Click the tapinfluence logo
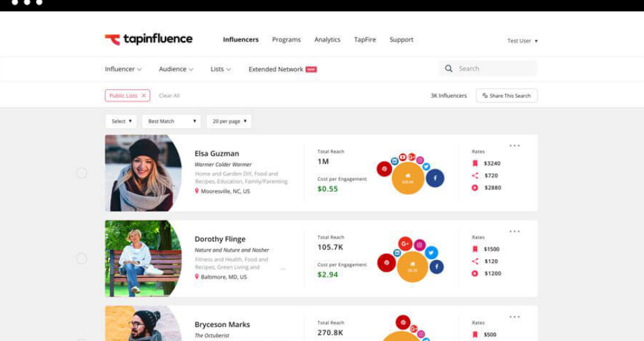 coord(149,40)
